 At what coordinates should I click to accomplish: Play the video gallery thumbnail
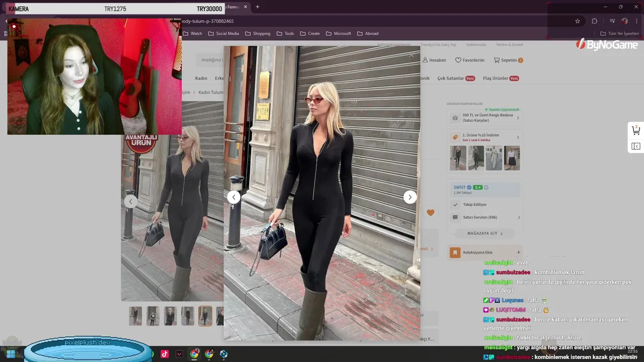coord(153,316)
